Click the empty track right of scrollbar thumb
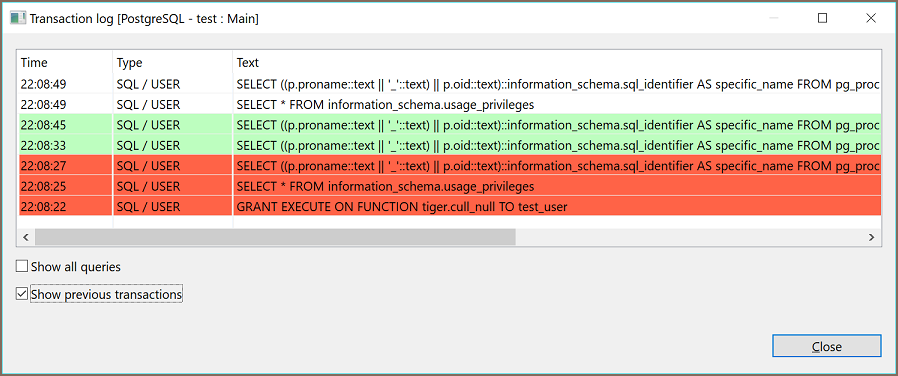This screenshot has height=376, width=898. [x=690, y=236]
